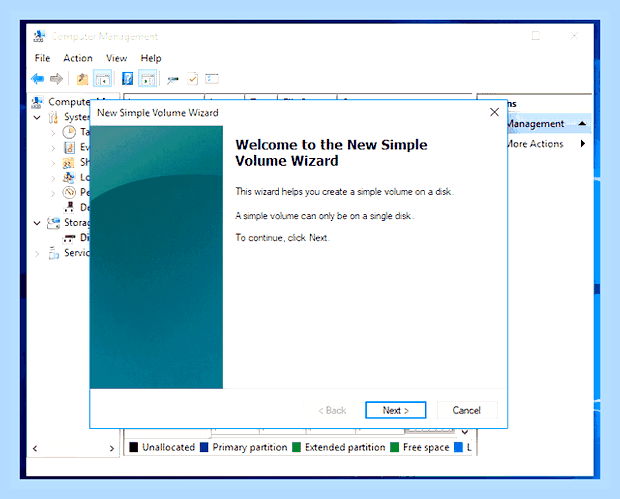Expand the Performance node
This screenshot has width=620, height=499.
[x=53, y=193]
